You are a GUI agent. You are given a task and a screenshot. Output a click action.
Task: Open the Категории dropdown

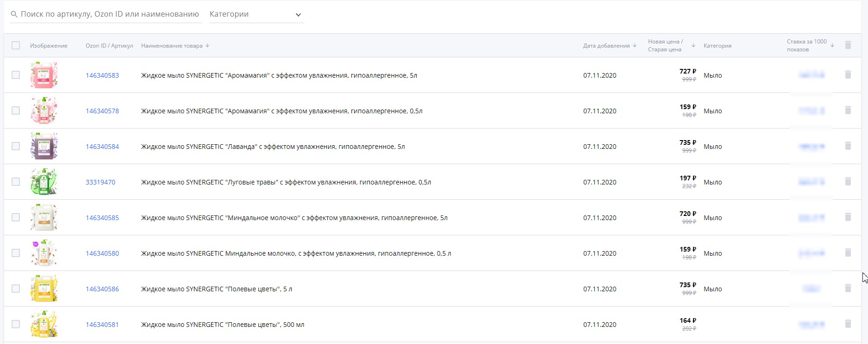pyautogui.click(x=256, y=14)
